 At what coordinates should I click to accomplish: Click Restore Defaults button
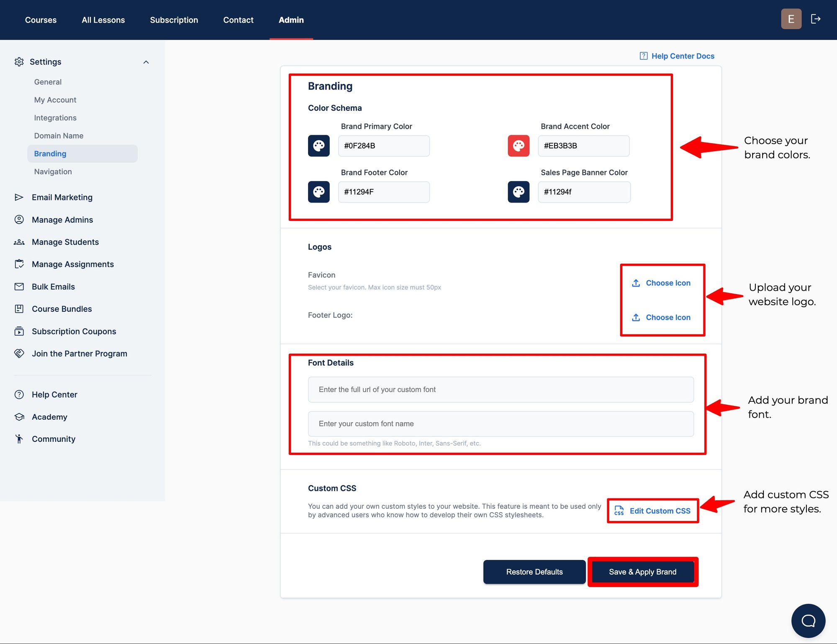(534, 572)
